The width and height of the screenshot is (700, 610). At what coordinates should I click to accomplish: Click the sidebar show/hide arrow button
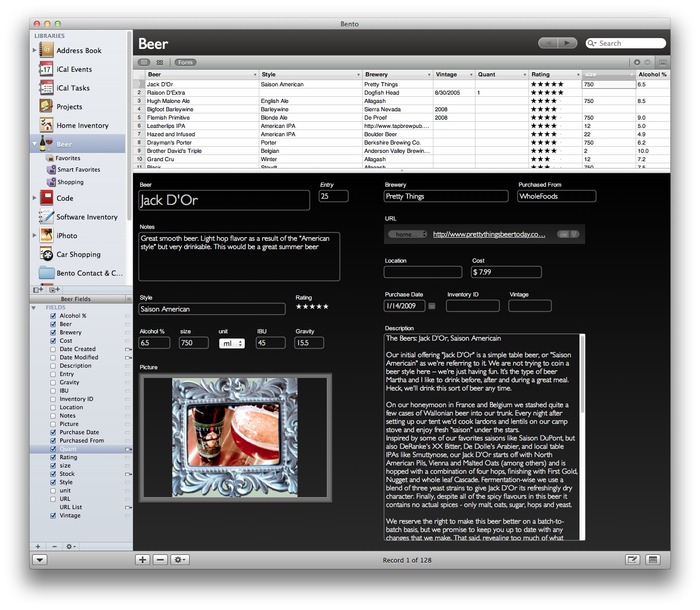click(x=40, y=560)
